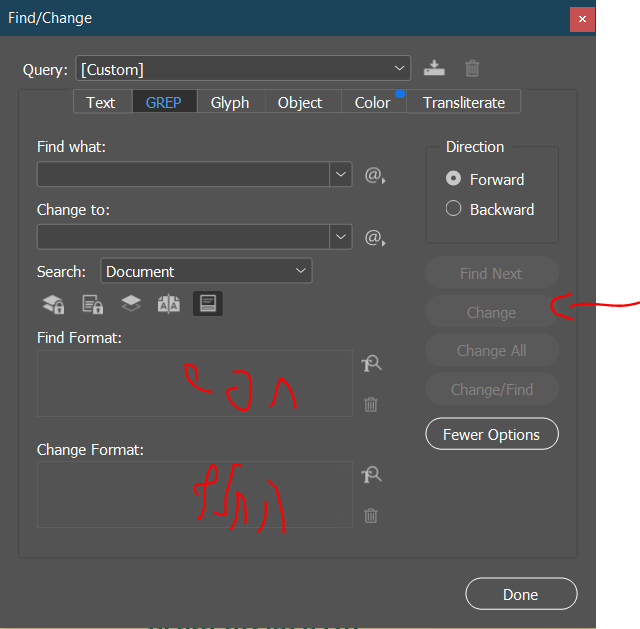Save the current query icon
Screen dimensions: 640x629
pos(434,68)
